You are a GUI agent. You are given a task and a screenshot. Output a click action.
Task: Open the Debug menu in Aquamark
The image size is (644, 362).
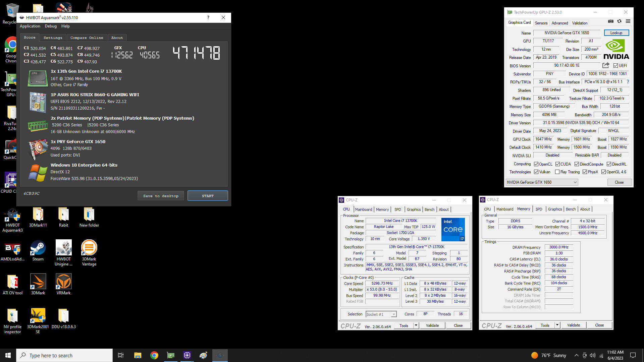51,26
